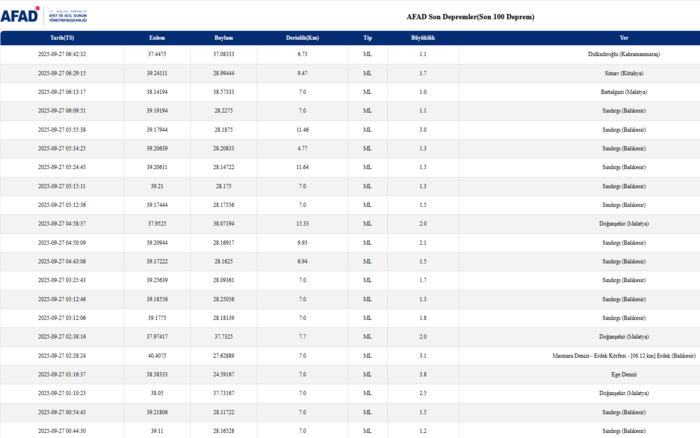Sort by the Enlem column header
This screenshot has width=700, height=438.
coord(156,37)
